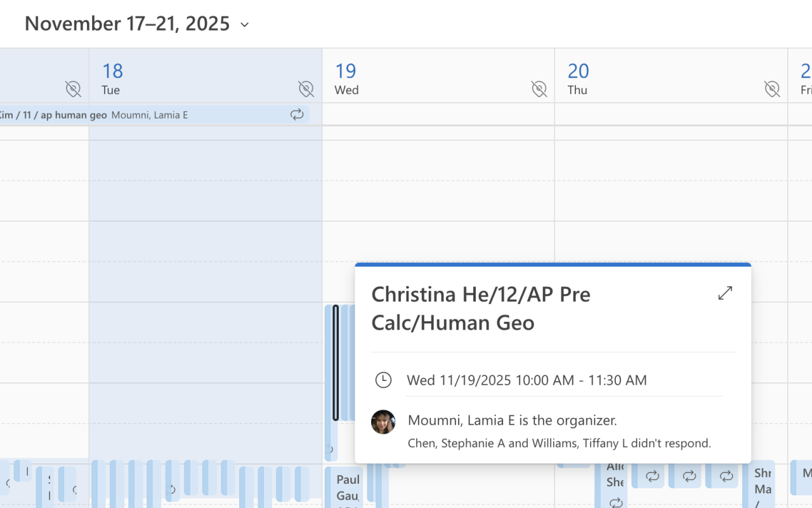The height and width of the screenshot is (508, 812).
Task: Click the location-off icon on Wednesday 19
Action: click(x=539, y=89)
